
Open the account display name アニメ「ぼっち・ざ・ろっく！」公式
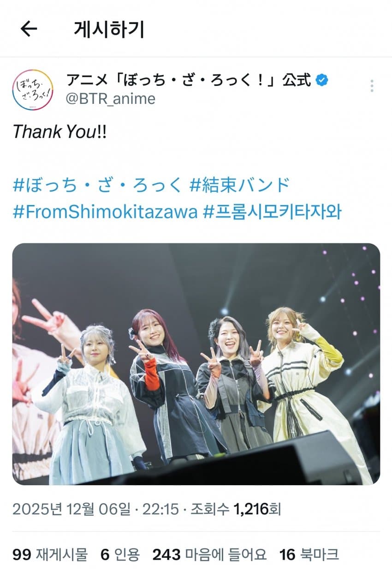pos(189,80)
